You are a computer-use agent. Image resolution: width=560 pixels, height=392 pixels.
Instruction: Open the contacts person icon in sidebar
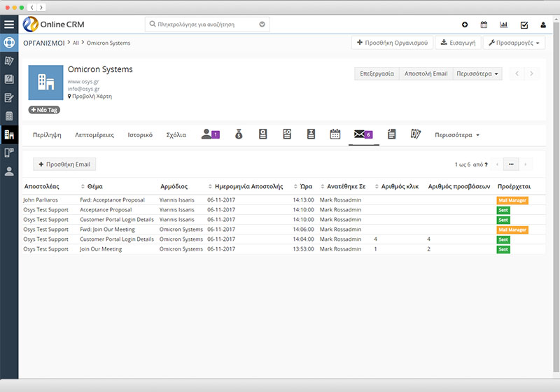click(x=9, y=171)
